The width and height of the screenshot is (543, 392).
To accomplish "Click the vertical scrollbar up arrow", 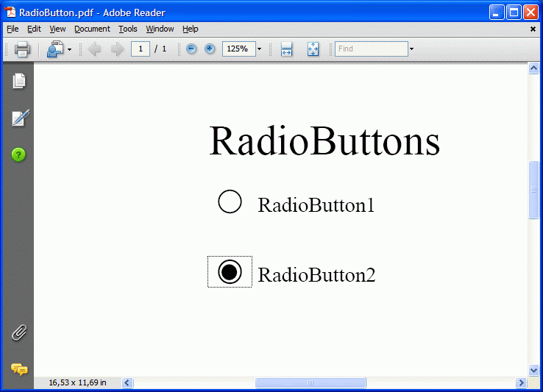I will point(533,68).
